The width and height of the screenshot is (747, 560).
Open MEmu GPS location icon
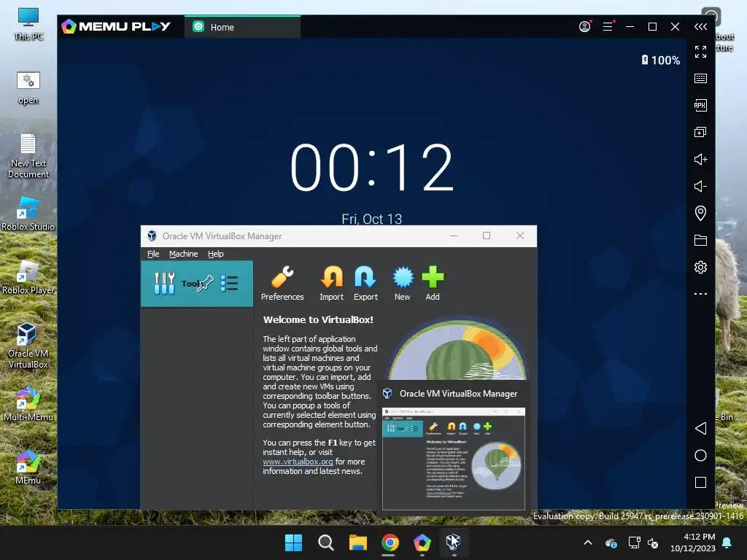coord(700,213)
